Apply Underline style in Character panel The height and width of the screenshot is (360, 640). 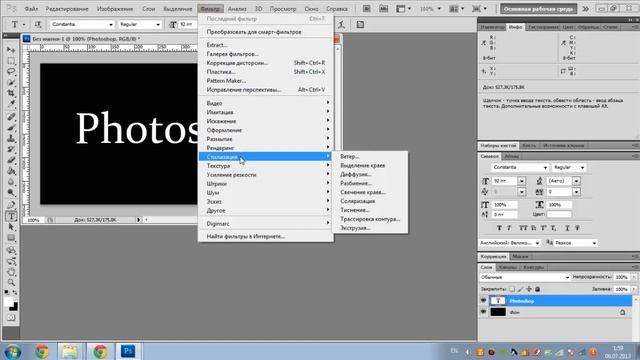(x=567, y=228)
